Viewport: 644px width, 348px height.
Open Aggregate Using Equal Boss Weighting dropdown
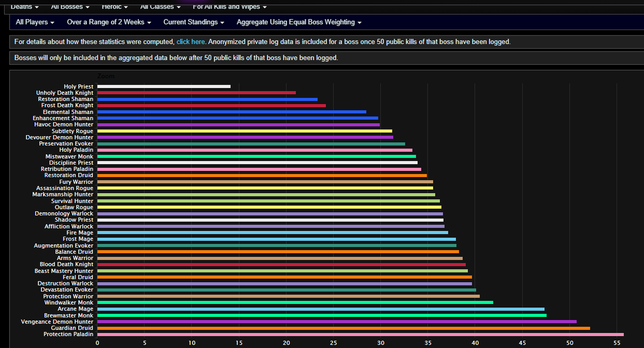click(299, 22)
